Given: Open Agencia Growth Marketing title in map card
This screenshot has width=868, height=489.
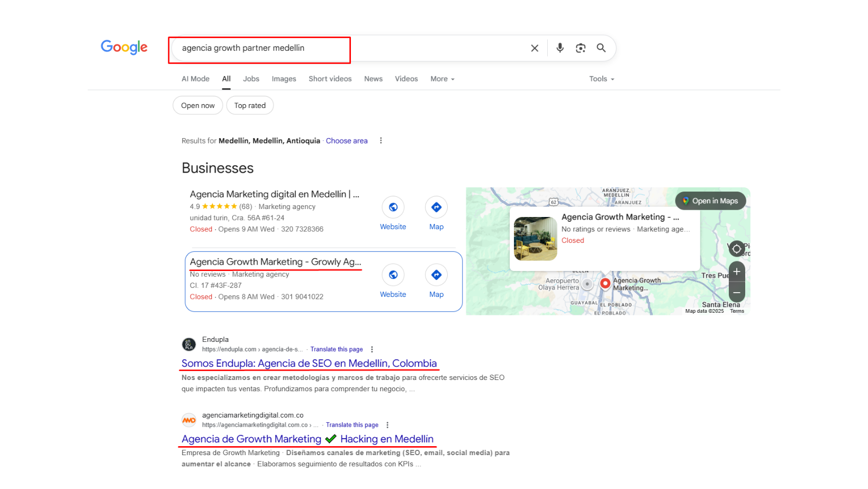Looking at the screenshot, I should (620, 217).
